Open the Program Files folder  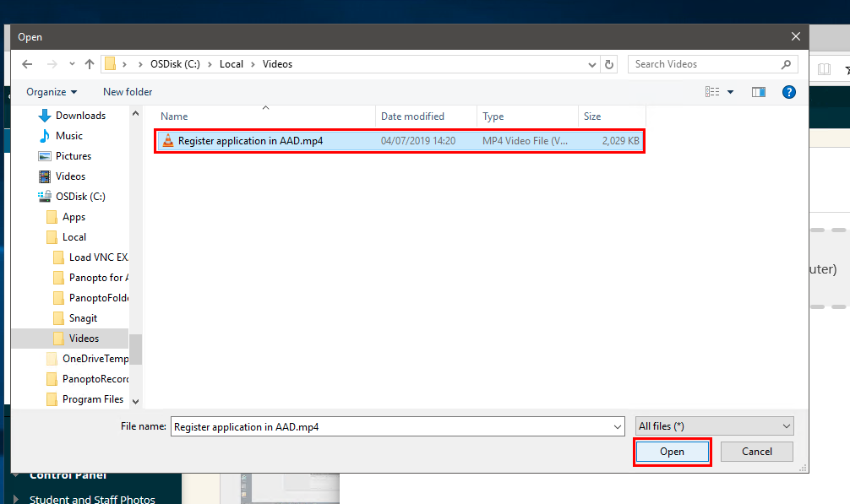pyautogui.click(x=93, y=399)
